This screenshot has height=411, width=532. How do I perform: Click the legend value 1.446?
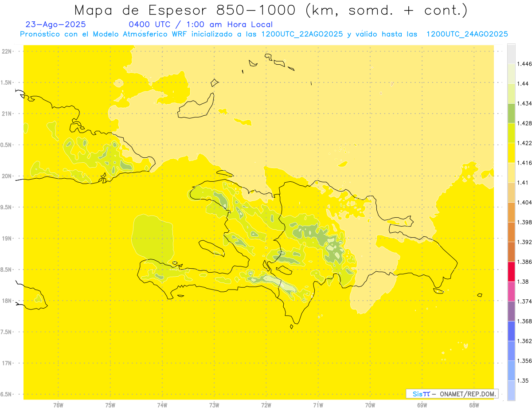(x=524, y=64)
